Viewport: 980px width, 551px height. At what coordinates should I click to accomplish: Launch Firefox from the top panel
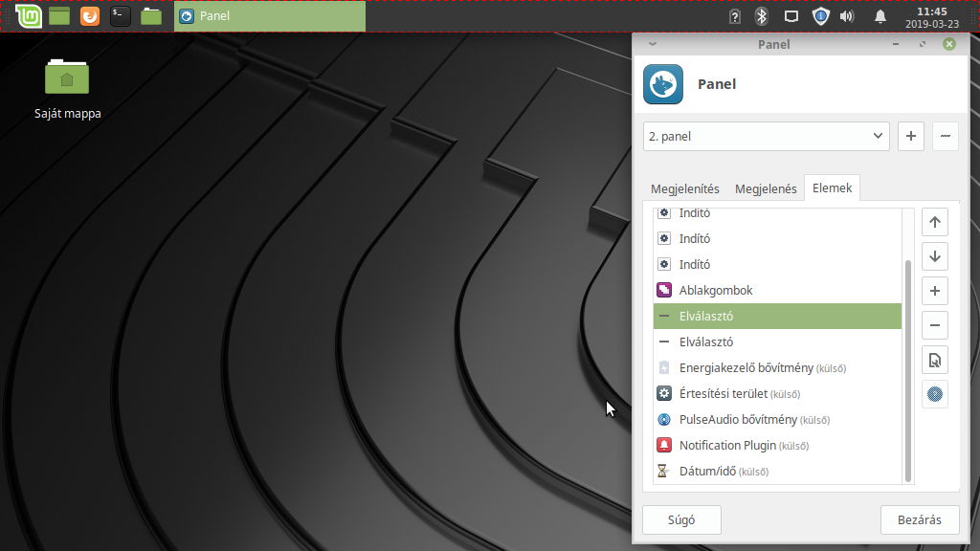(x=90, y=15)
